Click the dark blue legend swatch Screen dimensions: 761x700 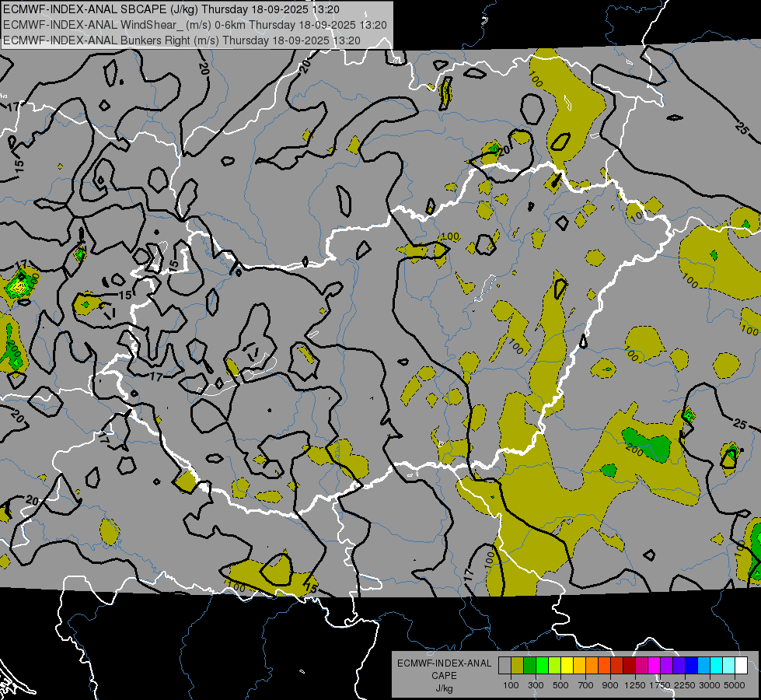(691, 665)
